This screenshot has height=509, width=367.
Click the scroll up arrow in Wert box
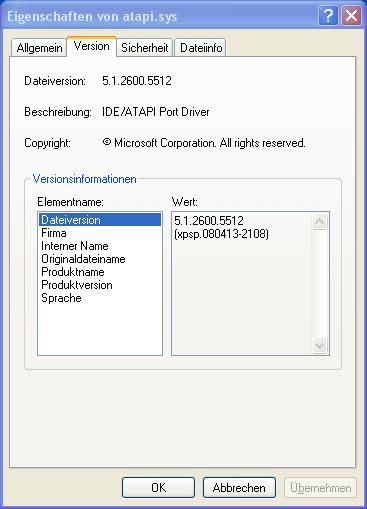320,222
